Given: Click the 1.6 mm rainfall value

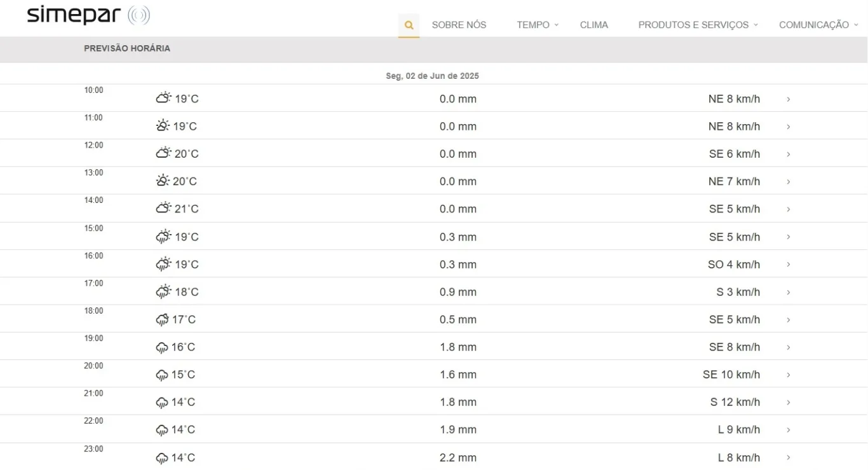Looking at the screenshot, I should 458,375.
